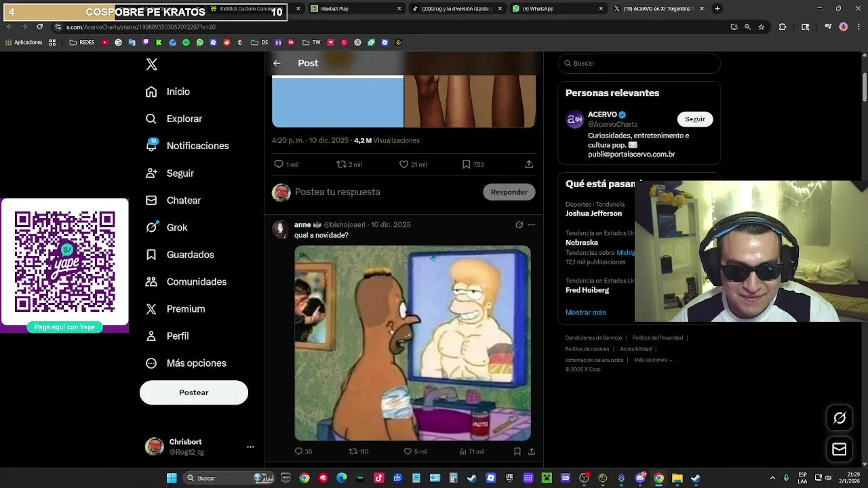Open Nebraska trend
This screenshot has height=488, width=868.
[582, 243]
